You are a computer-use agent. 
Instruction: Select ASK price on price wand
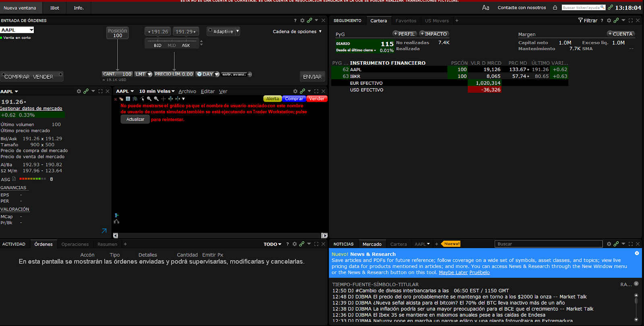[x=186, y=45]
